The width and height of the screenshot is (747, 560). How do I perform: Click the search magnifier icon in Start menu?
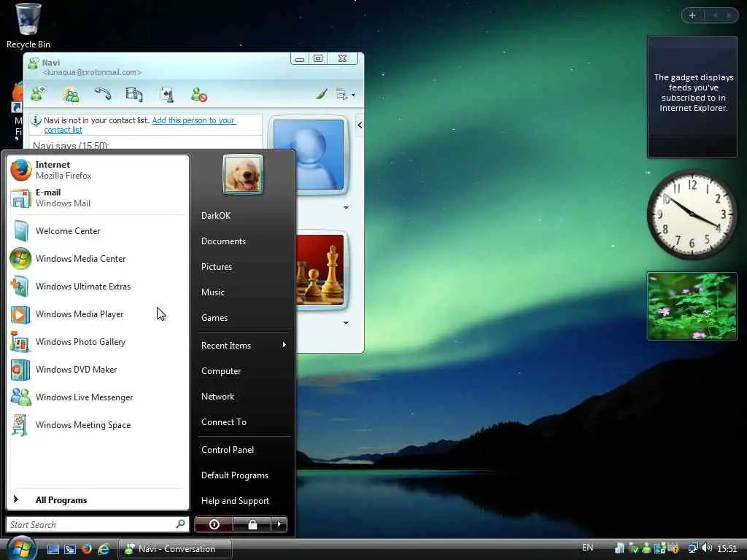(x=181, y=524)
